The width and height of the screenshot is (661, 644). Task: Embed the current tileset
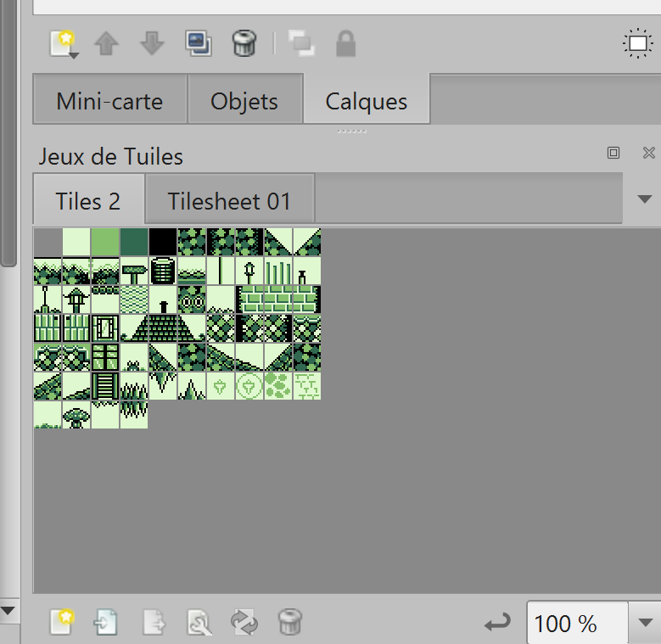(x=107, y=623)
